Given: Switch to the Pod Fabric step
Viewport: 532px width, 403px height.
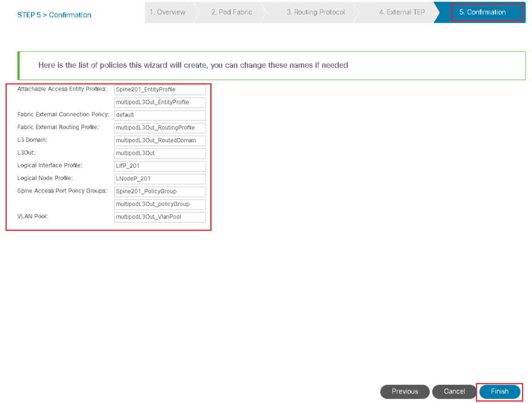Looking at the screenshot, I should pyautogui.click(x=232, y=12).
